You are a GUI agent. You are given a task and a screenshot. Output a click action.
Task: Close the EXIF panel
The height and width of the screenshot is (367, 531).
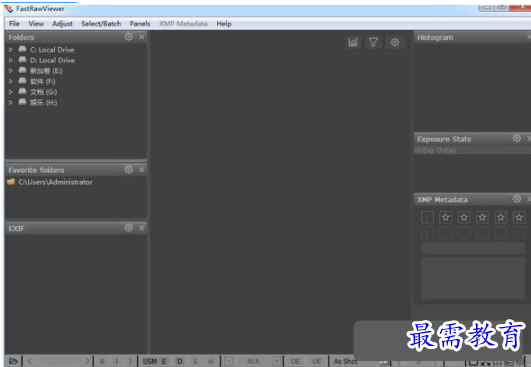click(142, 228)
